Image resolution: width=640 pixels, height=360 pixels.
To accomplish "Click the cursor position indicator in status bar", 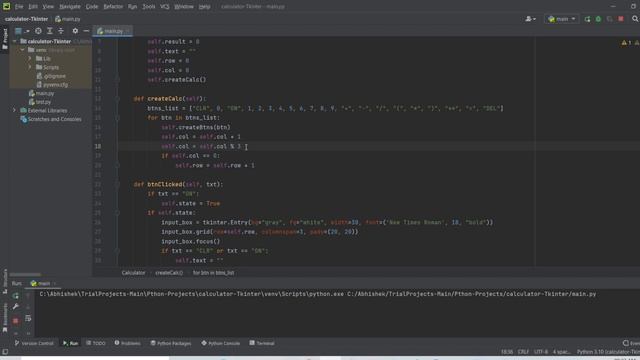I will pyautogui.click(x=507, y=352).
